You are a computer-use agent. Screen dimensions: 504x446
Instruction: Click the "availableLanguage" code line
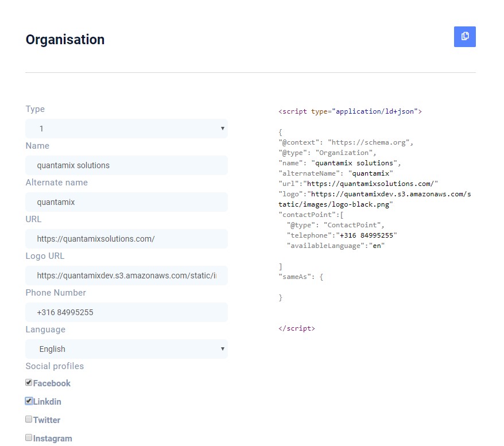(x=336, y=246)
